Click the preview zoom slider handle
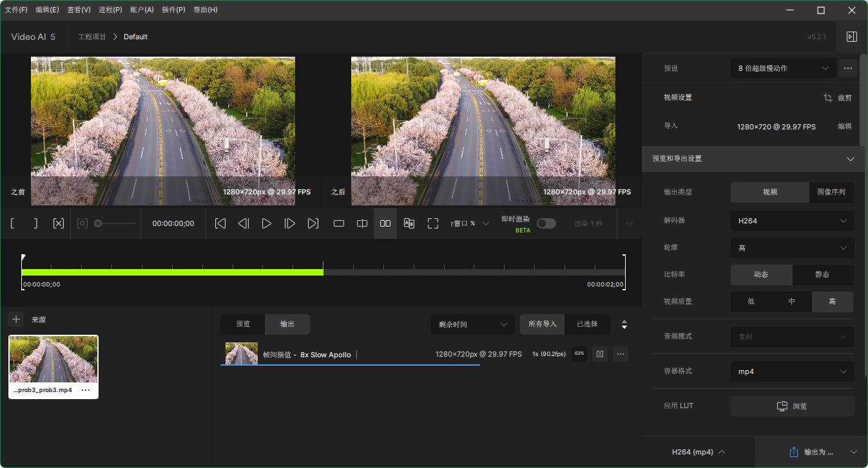The height and width of the screenshot is (468, 868). [98, 223]
